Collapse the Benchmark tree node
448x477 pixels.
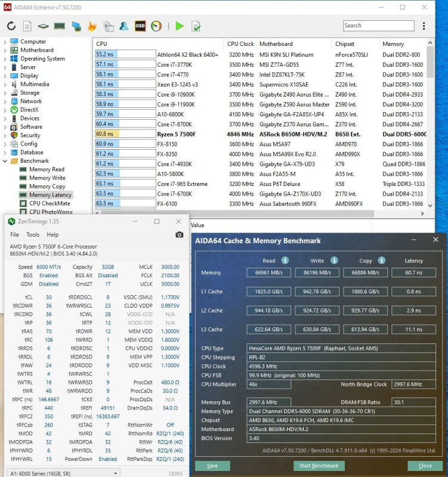coord(5,161)
